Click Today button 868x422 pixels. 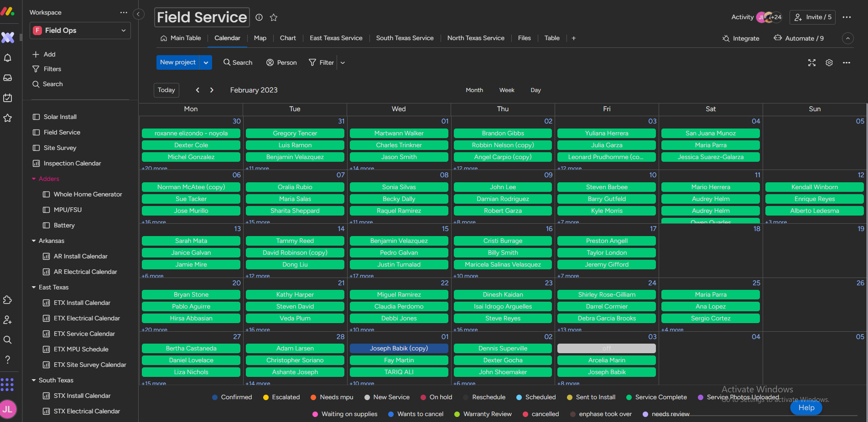(x=166, y=90)
